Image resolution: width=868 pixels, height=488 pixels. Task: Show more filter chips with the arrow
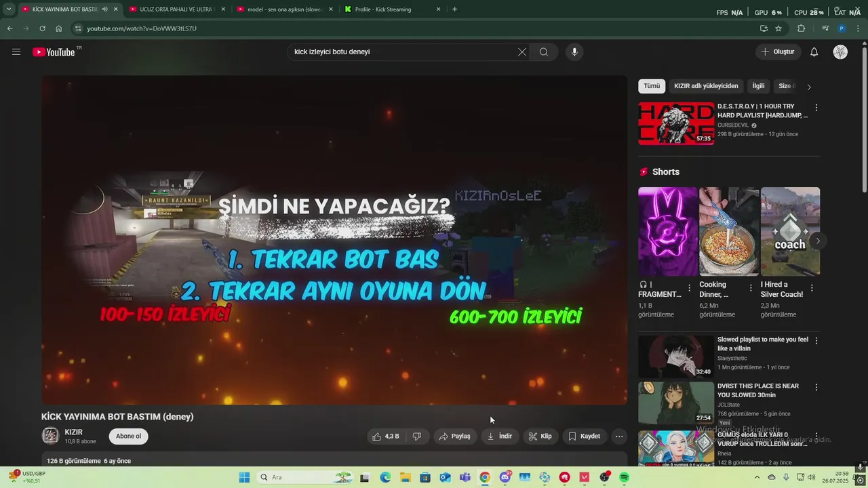point(809,87)
